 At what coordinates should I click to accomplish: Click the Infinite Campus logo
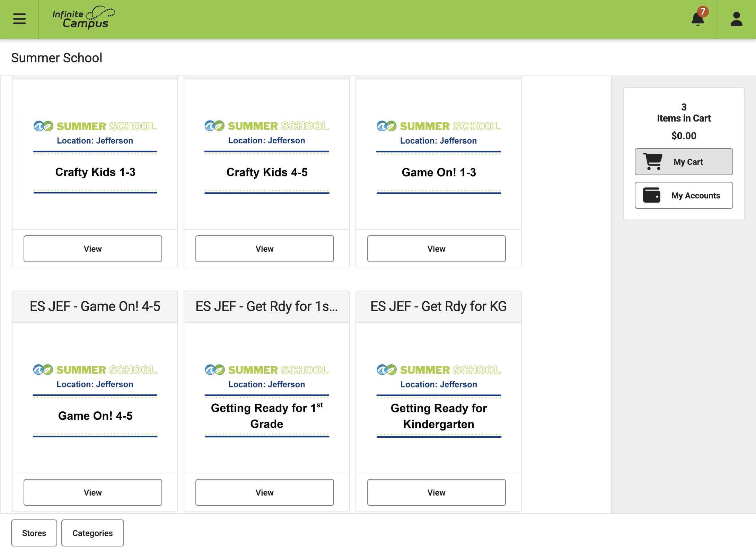pos(83,18)
